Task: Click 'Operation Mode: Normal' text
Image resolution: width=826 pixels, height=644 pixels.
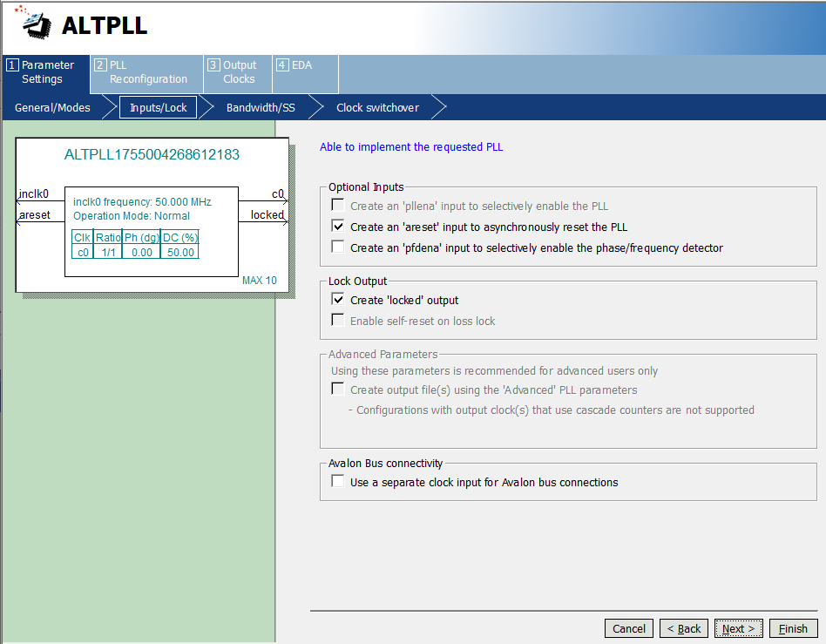Action: coord(132,216)
